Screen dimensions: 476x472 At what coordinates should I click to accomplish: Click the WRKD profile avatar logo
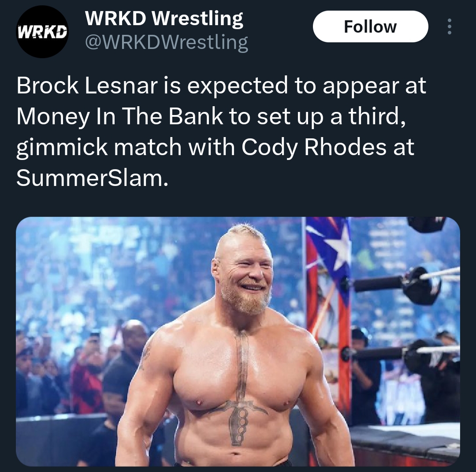(42, 32)
